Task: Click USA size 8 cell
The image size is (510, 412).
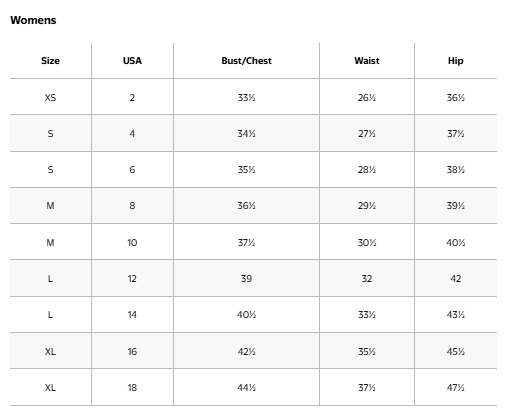Action: 132,206
